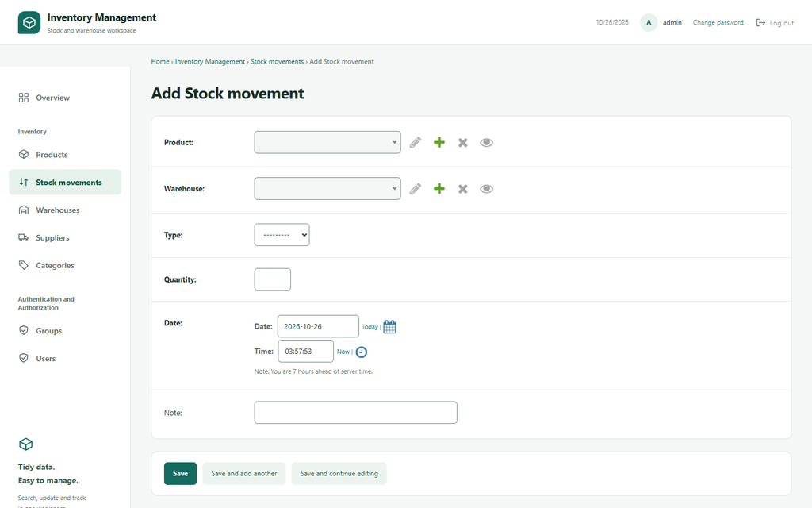
Task: Focus the Time input field
Action: click(305, 352)
